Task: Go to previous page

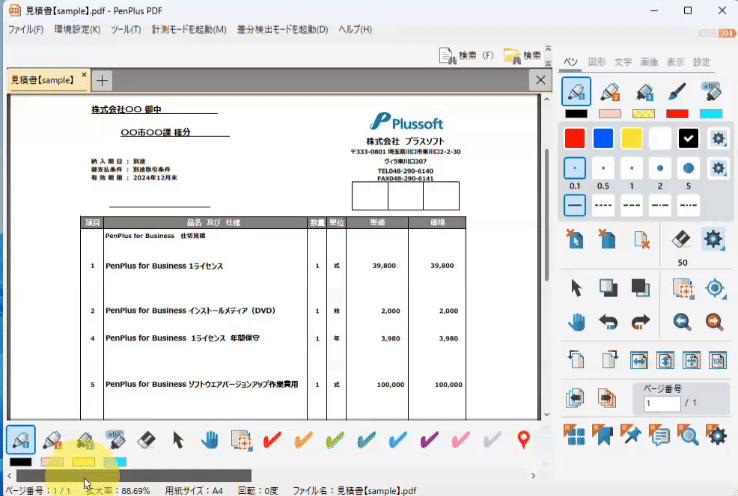Action: point(575,398)
